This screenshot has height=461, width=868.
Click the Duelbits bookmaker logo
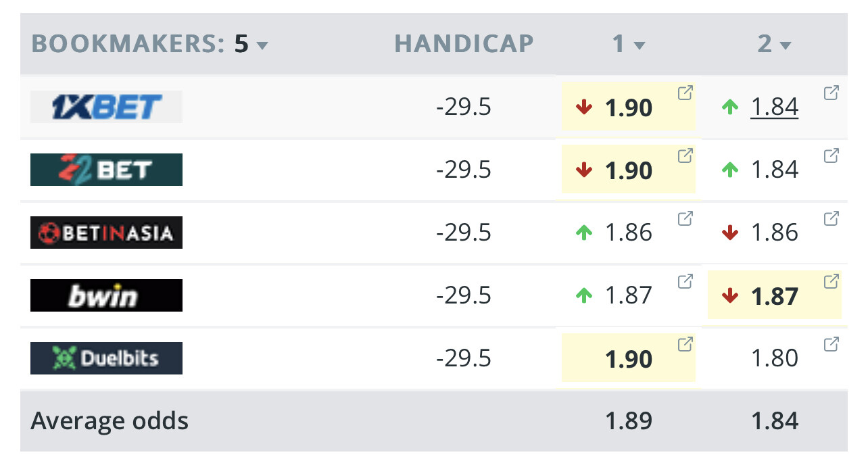(106, 358)
